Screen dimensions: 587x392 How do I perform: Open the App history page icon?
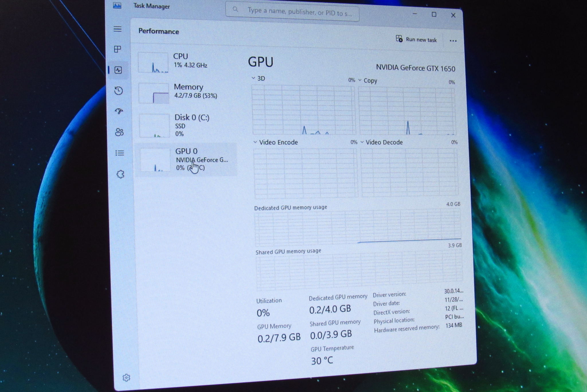pyautogui.click(x=118, y=91)
